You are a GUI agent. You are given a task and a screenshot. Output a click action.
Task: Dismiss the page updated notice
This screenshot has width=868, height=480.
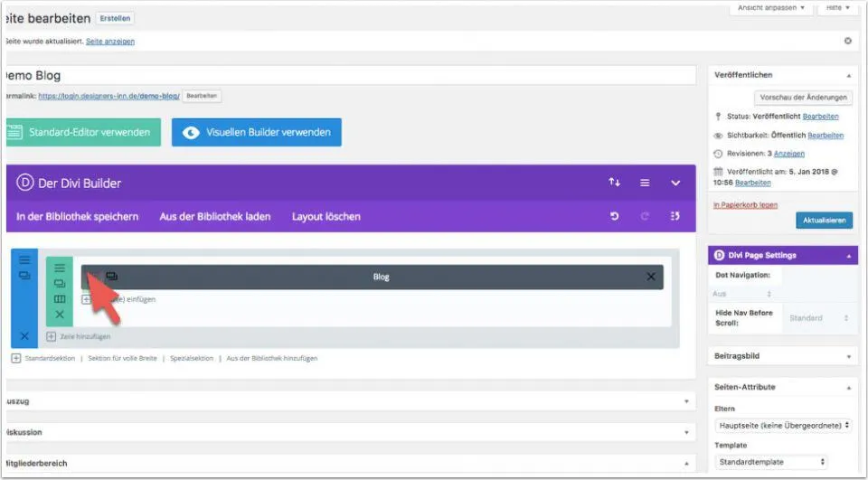pos(847,41)
